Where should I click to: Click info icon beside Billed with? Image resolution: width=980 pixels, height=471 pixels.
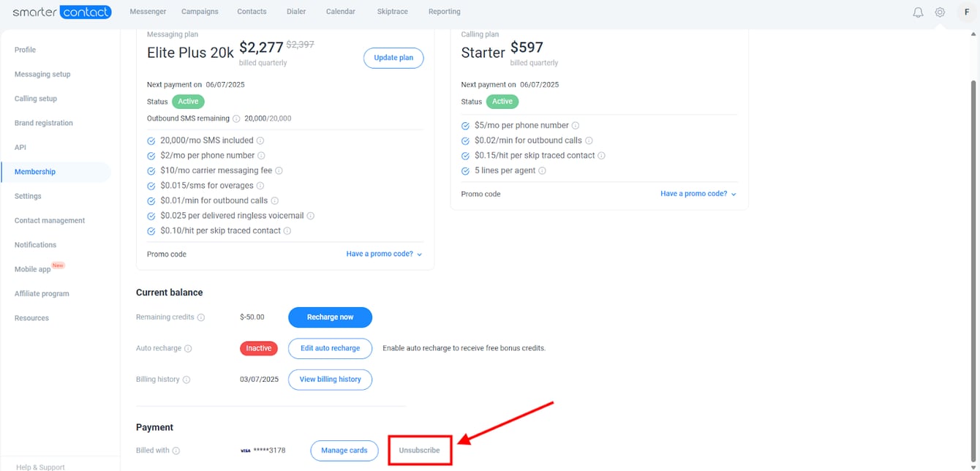point(176,451)
